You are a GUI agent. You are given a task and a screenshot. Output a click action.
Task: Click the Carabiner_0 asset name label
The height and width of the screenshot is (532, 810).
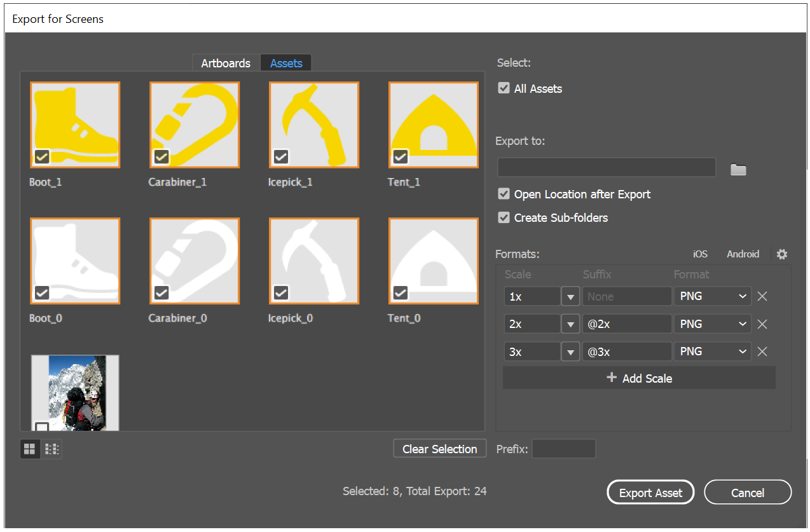click(178, 318)
